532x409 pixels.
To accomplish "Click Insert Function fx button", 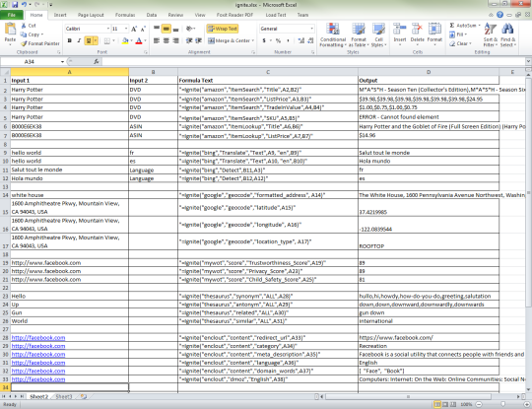I will (x=97, y=62).
